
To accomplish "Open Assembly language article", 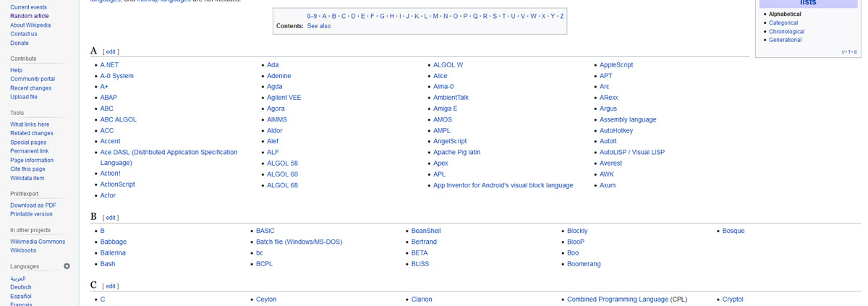I will [628, 120].
